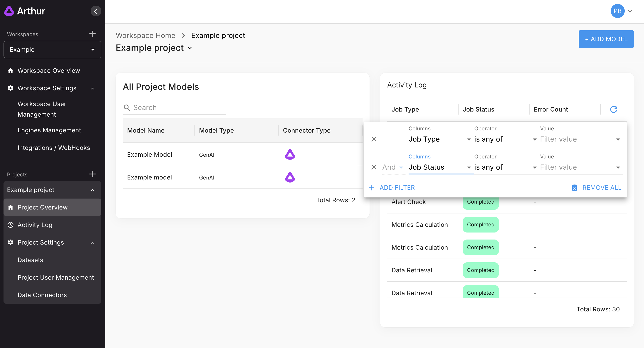The width and height of the screenshot is (644, 348).
Task: Expand the Example project title dropdown
Action: [190, 48]
